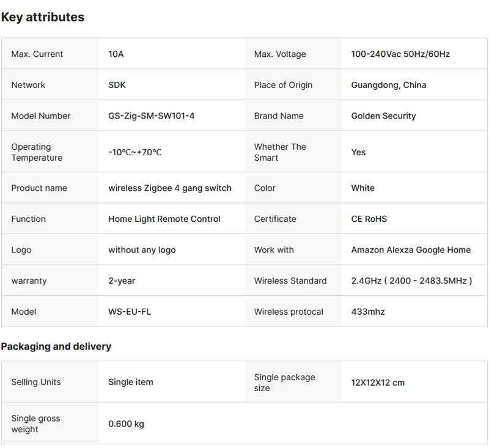Select the 2-year warranty value
Image resolution: width=489 pixels, height=448 pixels.
[122, 281]
